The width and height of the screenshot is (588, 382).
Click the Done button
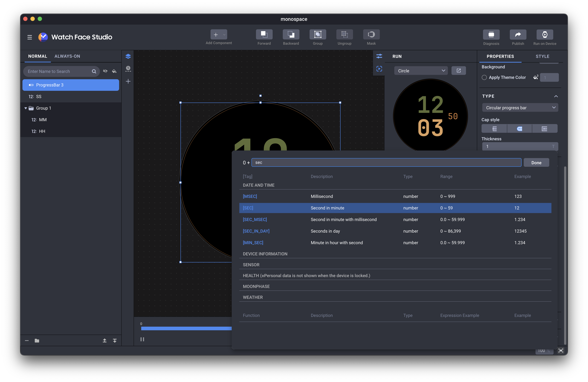click(536, 163)
